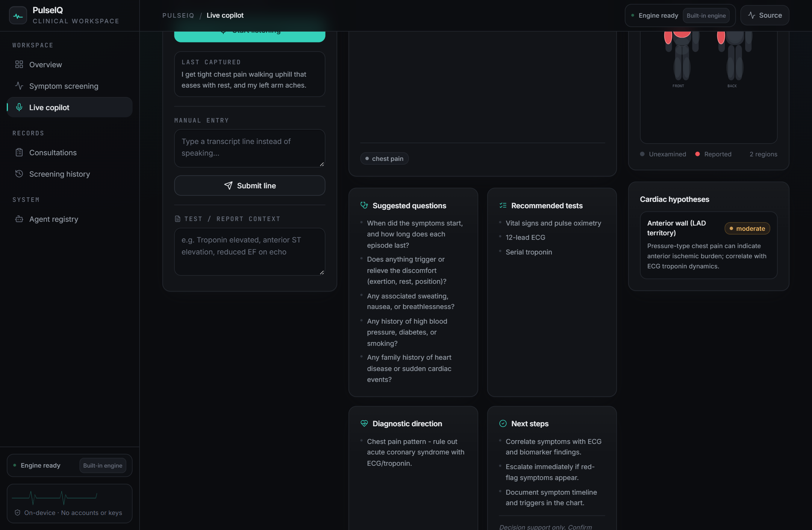The width and height of the screenshot is (812, 530).
Task: Click the Symptom screening pulse icon
Action: [x=19, y=86]
